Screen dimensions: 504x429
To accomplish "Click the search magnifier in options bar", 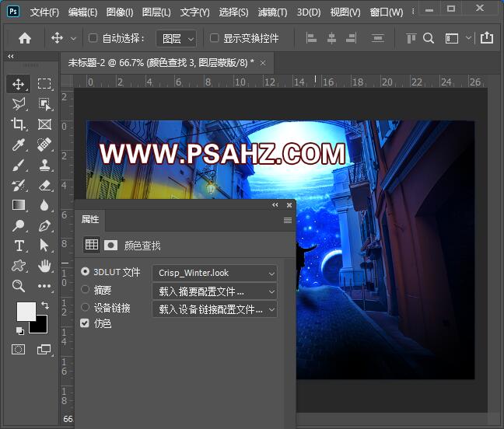I will click(428, 39).
